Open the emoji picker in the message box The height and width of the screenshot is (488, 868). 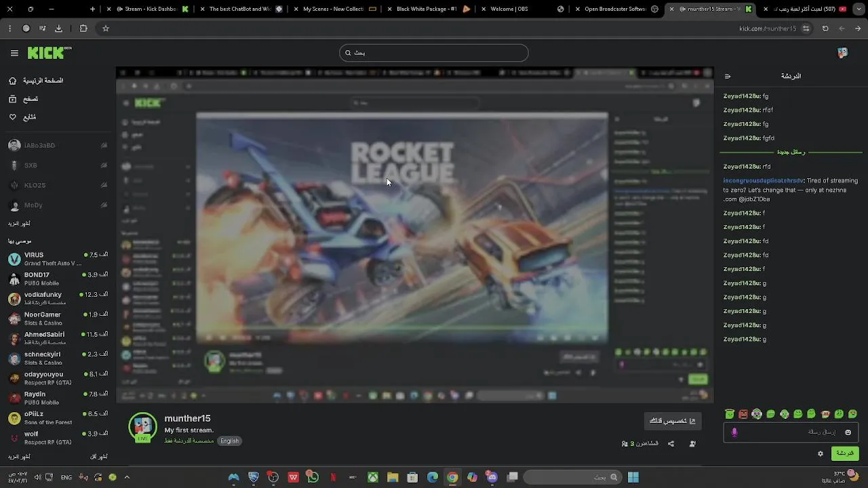[848, 432]
